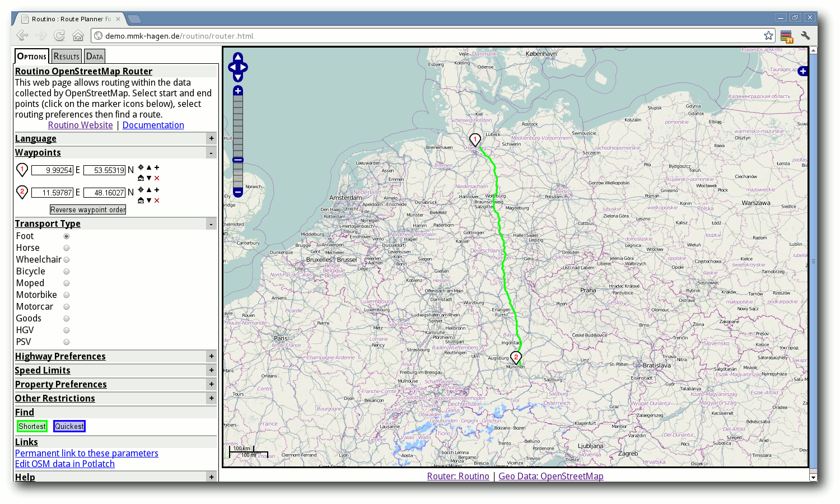Viewport: 840px width, 504px height.
Task: Select Wheelchair transport type
Action: pos(66,260)
